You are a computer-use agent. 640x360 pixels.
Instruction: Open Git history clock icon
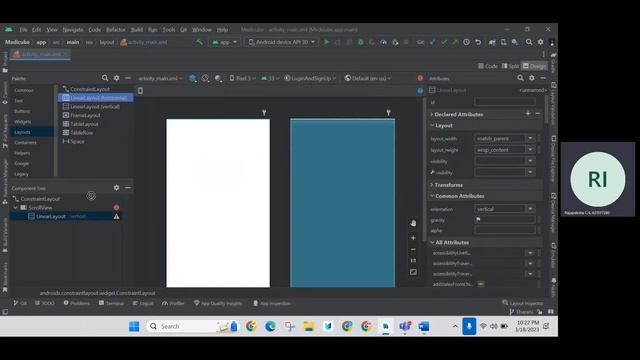(467, 42)
